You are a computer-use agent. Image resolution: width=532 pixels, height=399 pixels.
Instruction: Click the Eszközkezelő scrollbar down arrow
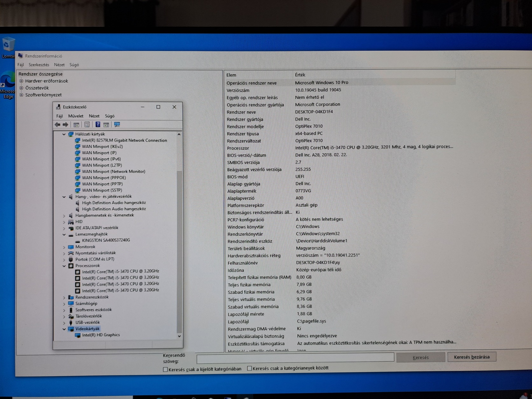pos(179,336)
